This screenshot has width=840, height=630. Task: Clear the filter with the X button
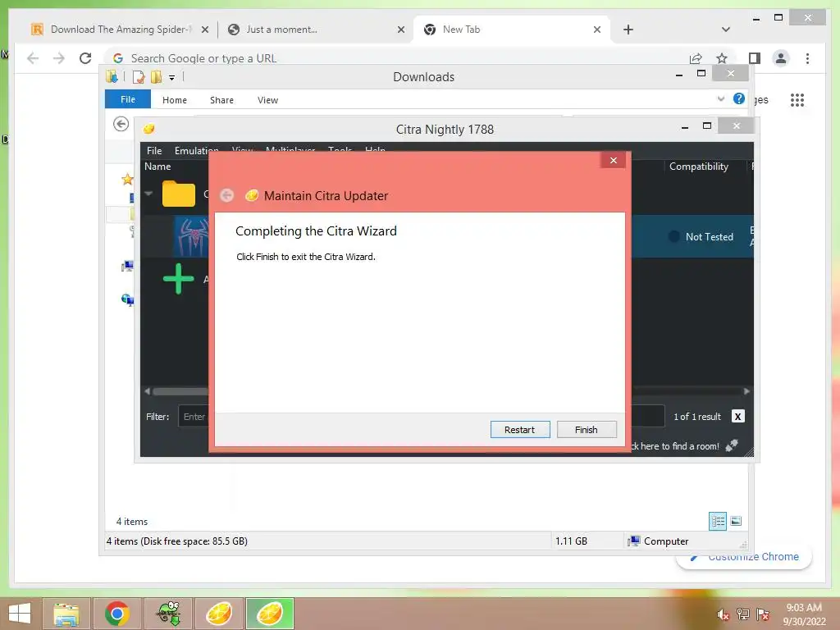click(737, 416)
